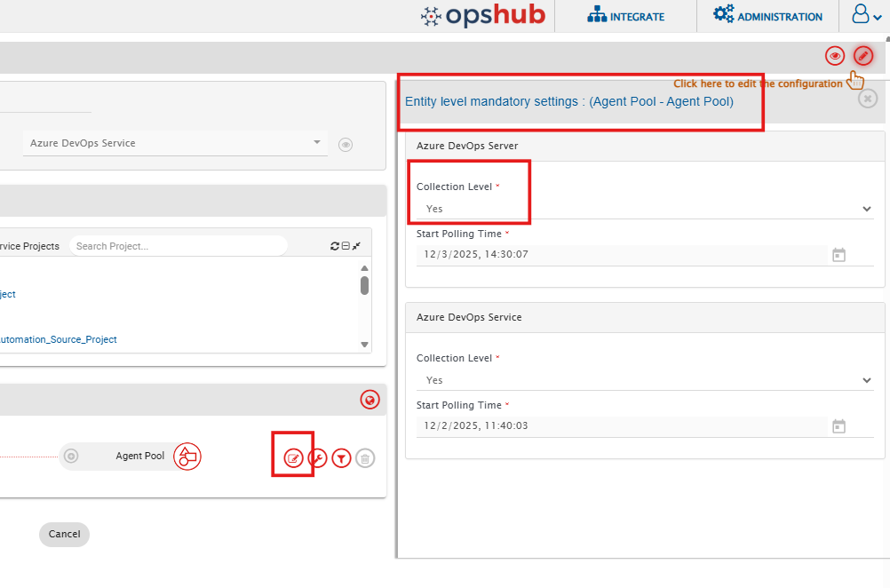
Task: Click the grey eye icon next to Azure DevOps Service
Action: pyautogui.click(x=346, y=144)
